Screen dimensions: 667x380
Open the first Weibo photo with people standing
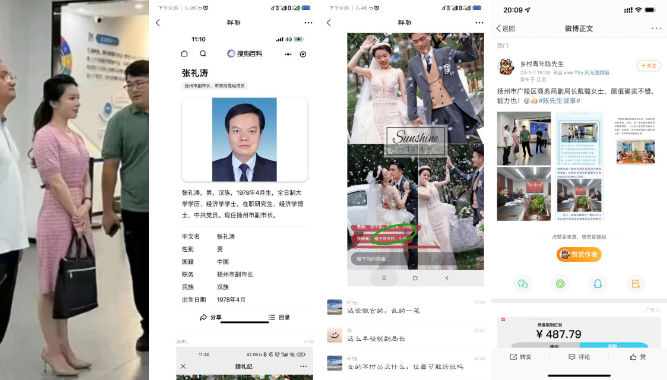(524, 138)
